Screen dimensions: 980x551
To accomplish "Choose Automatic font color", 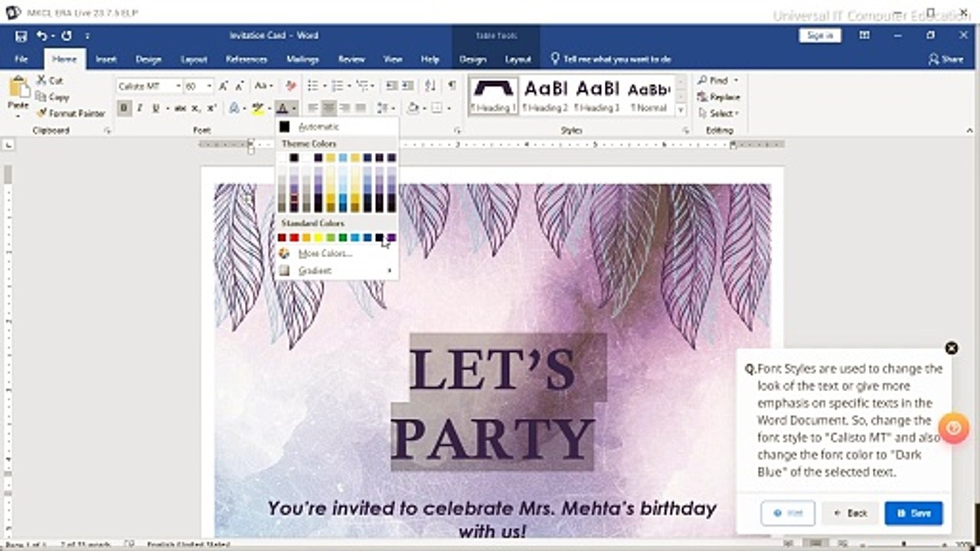I will tap(337, 127).
